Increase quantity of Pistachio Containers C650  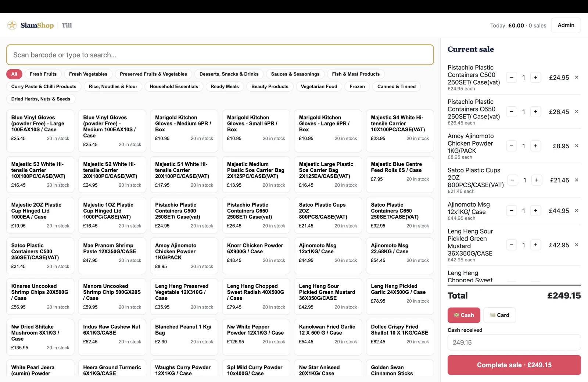pyautogui.click(x=536, y=112)
